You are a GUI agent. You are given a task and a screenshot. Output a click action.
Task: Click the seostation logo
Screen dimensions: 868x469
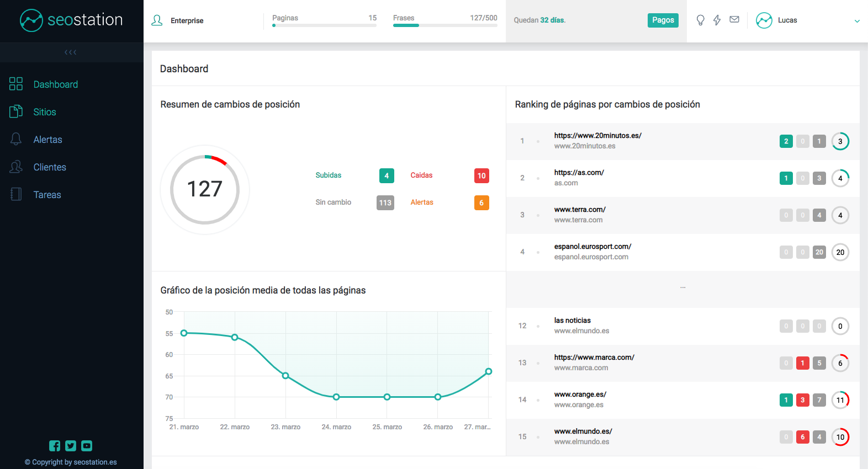71,20
